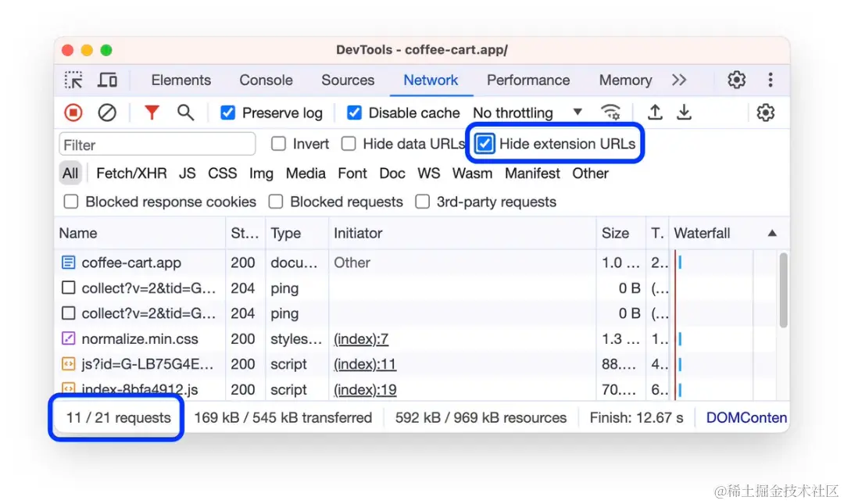Toggle Waterfall sort order arrow

pos(772,233)
